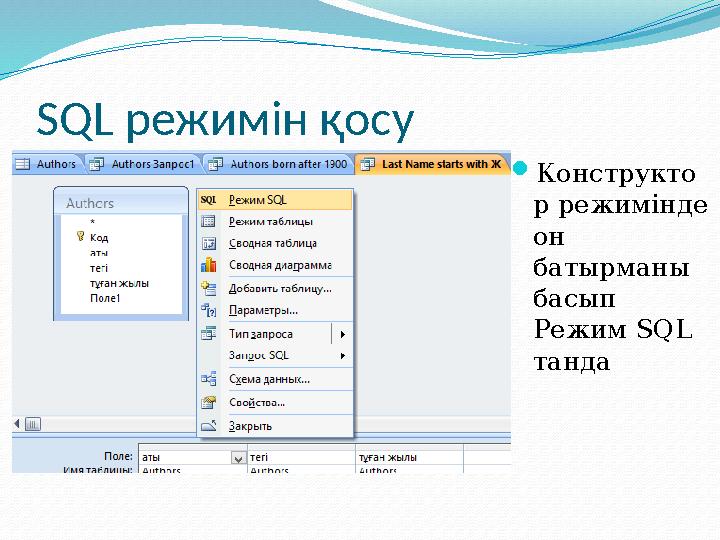
Task: Click the Authors table box title bar
Action: 121,202
